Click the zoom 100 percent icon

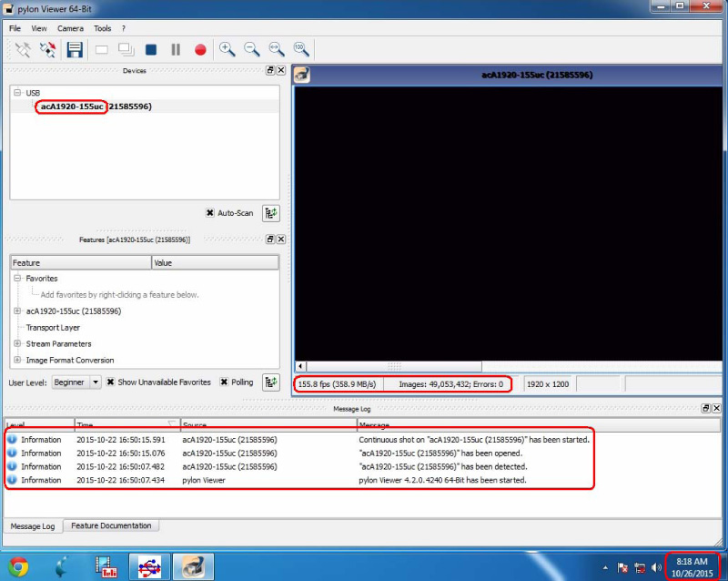pyautogui.click(x=301, y=49)
